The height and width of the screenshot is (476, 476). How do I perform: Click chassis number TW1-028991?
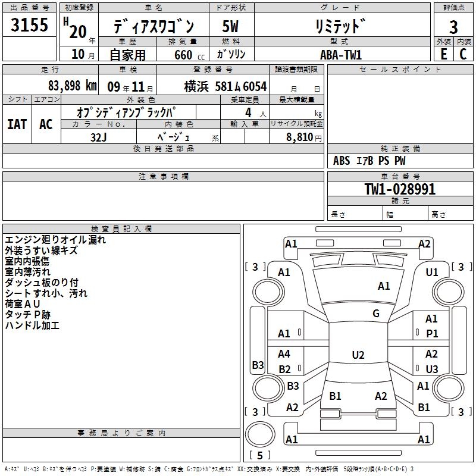[x=400, y=190]
